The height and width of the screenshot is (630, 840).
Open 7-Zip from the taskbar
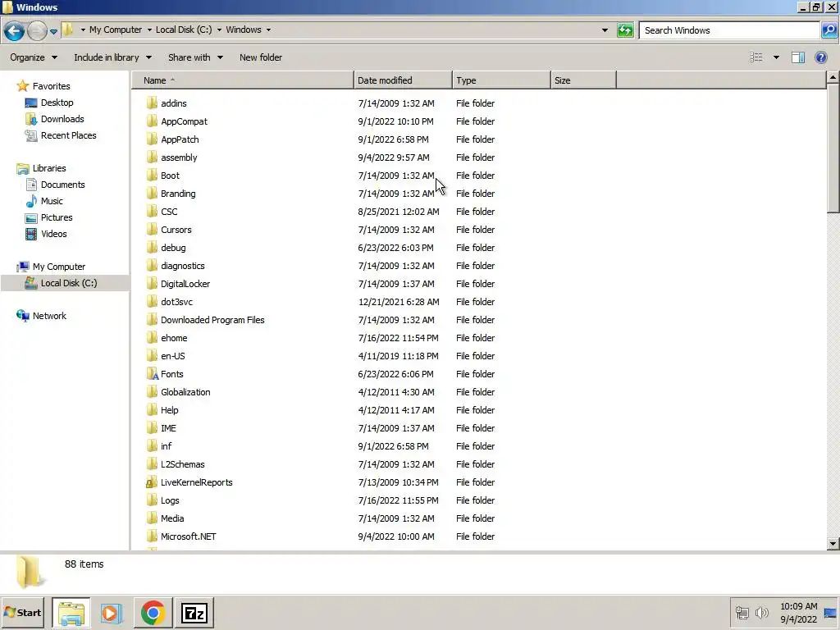pos(194,613)
